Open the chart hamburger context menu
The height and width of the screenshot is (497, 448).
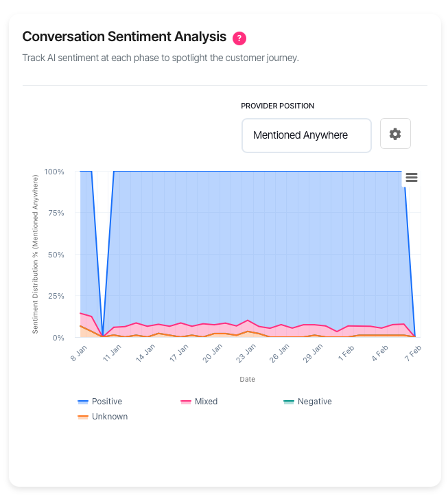pyautogui.click(x=412, y=177)
